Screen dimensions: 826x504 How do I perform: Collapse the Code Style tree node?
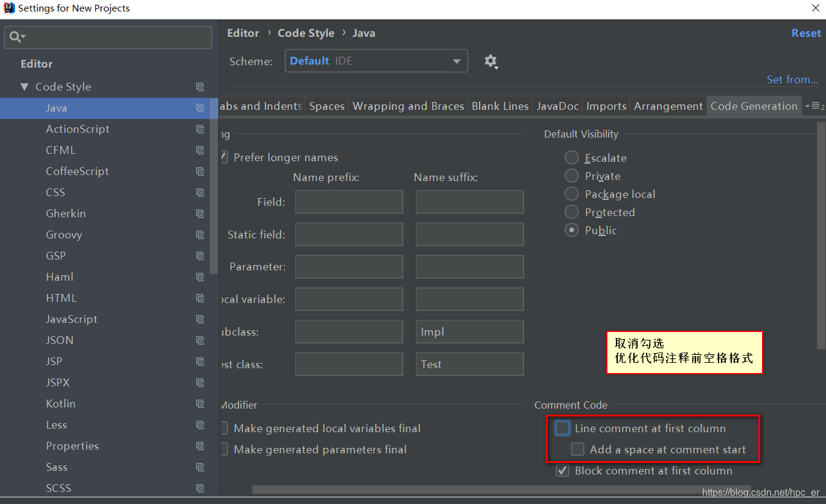[24, 87]
